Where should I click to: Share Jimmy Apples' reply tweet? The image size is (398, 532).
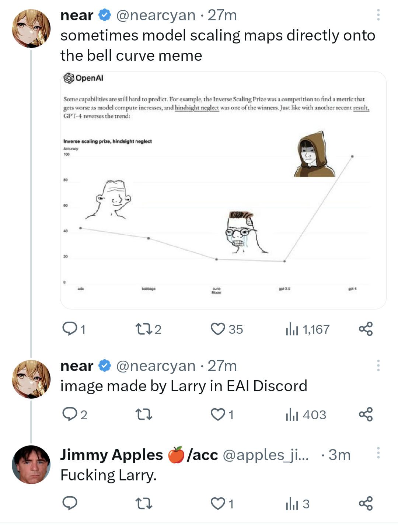(x=366, y=503)
